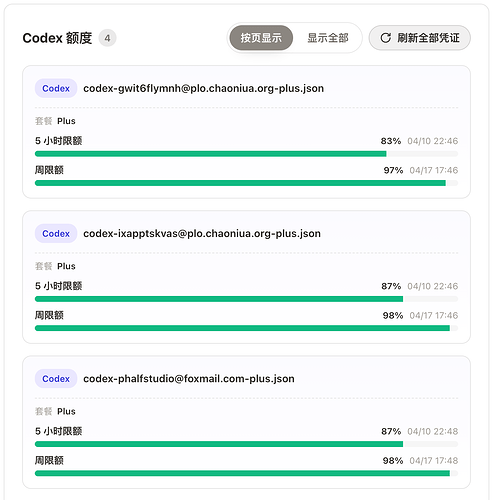
Task: Click Codex tag on ixapptskvas card
Action: 56,233
